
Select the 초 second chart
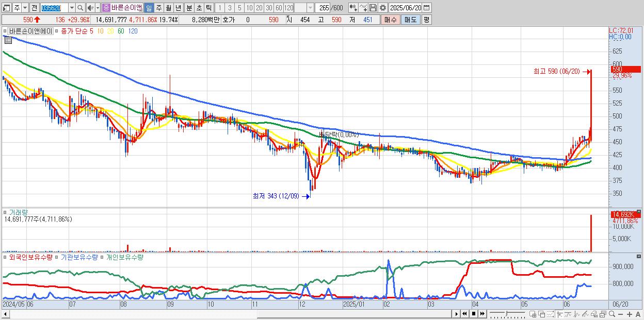click(x=199, y=8)
